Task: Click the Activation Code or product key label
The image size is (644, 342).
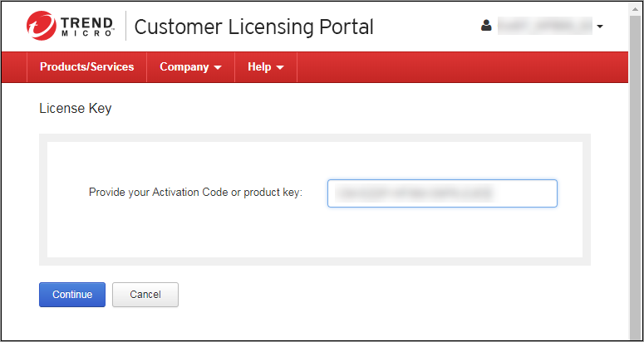Action: tap(195, 193)
